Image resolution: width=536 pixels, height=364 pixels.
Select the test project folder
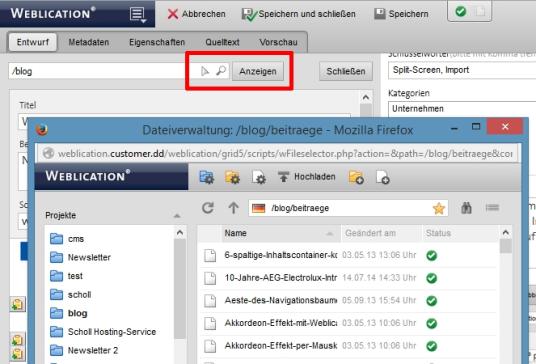coord(66,275)
